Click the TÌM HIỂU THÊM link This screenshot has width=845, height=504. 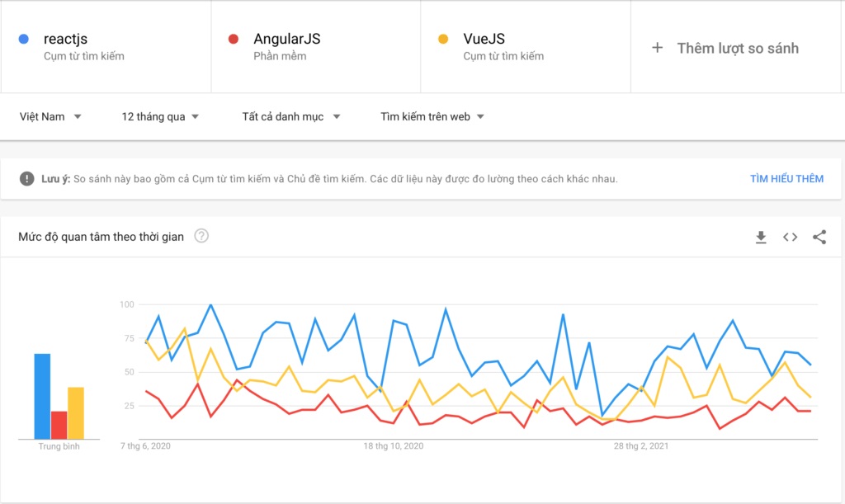tap(786, 178)
